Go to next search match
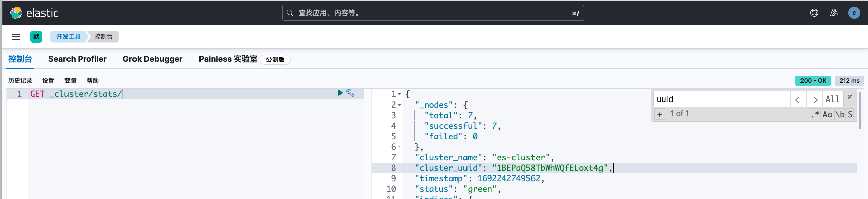This screenshot has width=868, height=199. coord(815,99)
